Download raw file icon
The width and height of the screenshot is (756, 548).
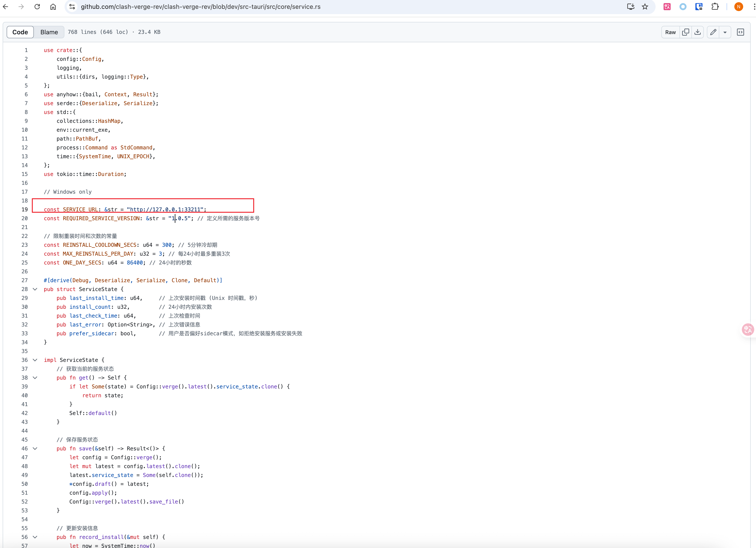[x=697, y=32]
